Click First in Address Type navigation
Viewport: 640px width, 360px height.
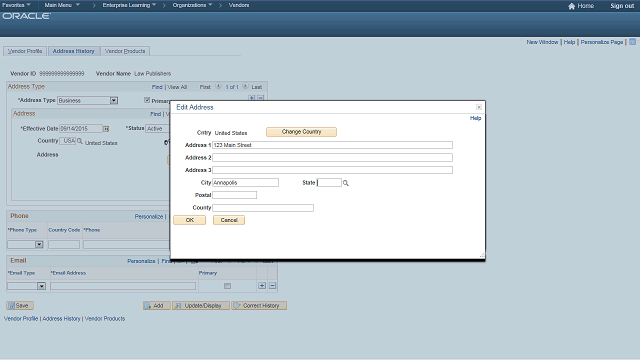(205, 87)
